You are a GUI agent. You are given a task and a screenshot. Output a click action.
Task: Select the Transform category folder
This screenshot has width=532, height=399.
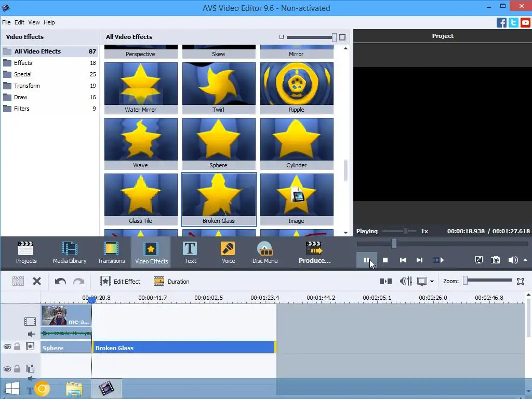pyautogui.click(x=50, y=86)
